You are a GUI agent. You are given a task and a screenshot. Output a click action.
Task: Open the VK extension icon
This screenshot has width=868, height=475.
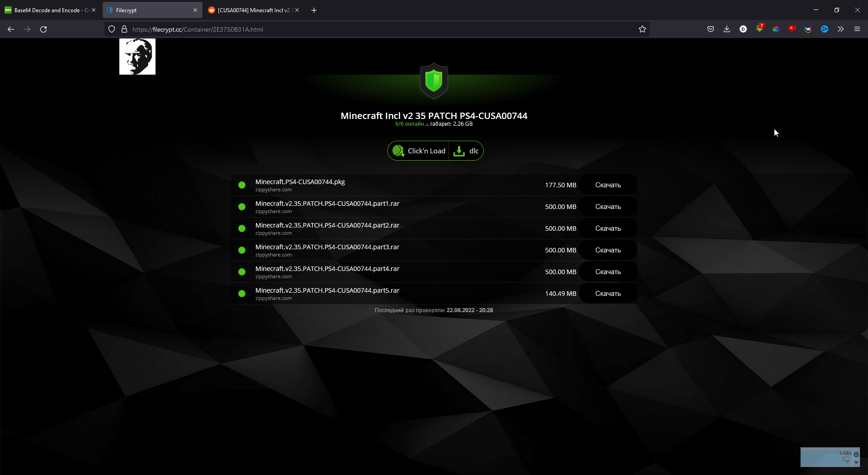coord(808,29)
